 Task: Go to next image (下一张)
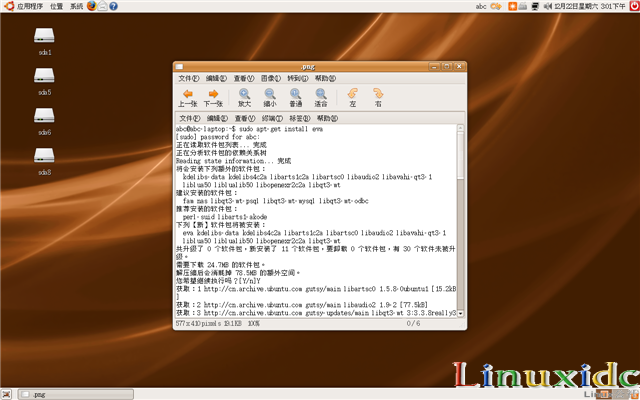pos(213,98)
